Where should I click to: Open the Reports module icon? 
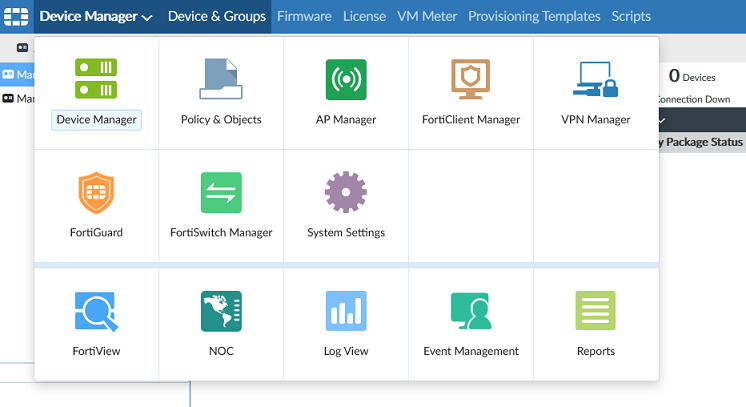pos(596,311)
